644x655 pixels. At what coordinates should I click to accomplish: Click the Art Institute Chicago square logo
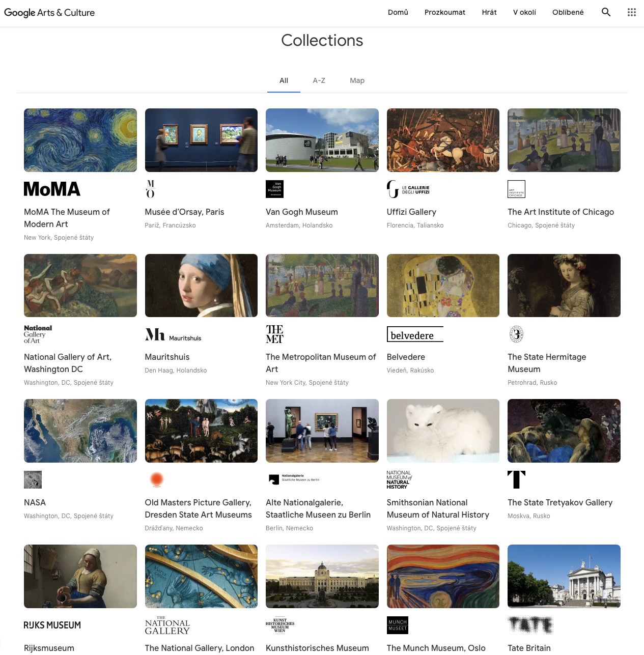(516, 189)
